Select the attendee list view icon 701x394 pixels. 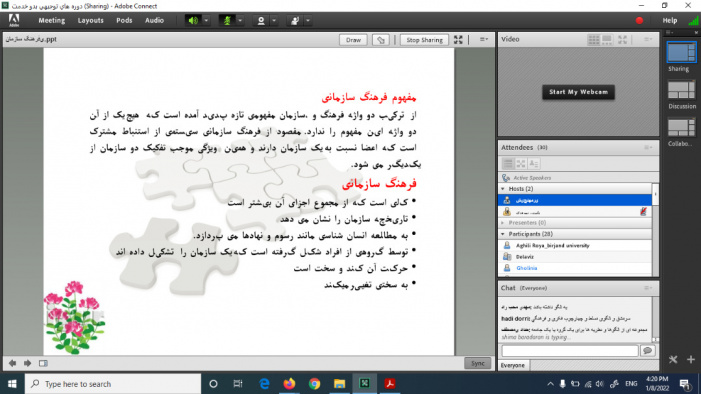508,164
